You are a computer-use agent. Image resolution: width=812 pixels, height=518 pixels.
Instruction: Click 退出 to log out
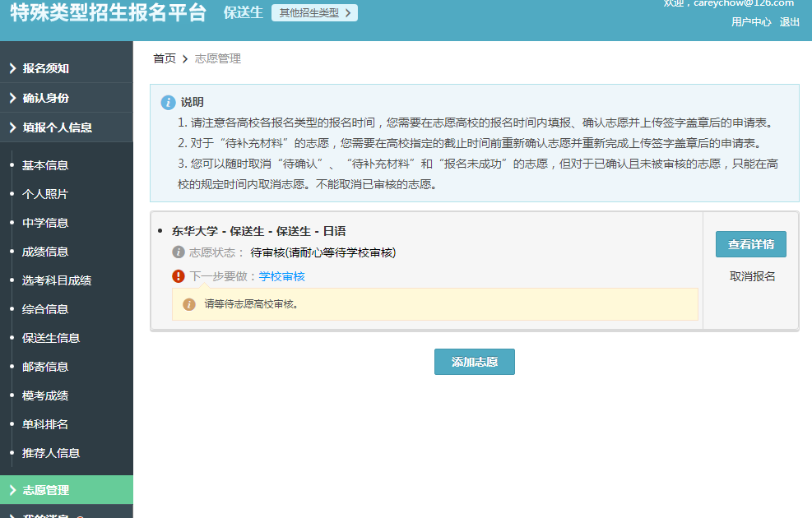pos(789,22)
